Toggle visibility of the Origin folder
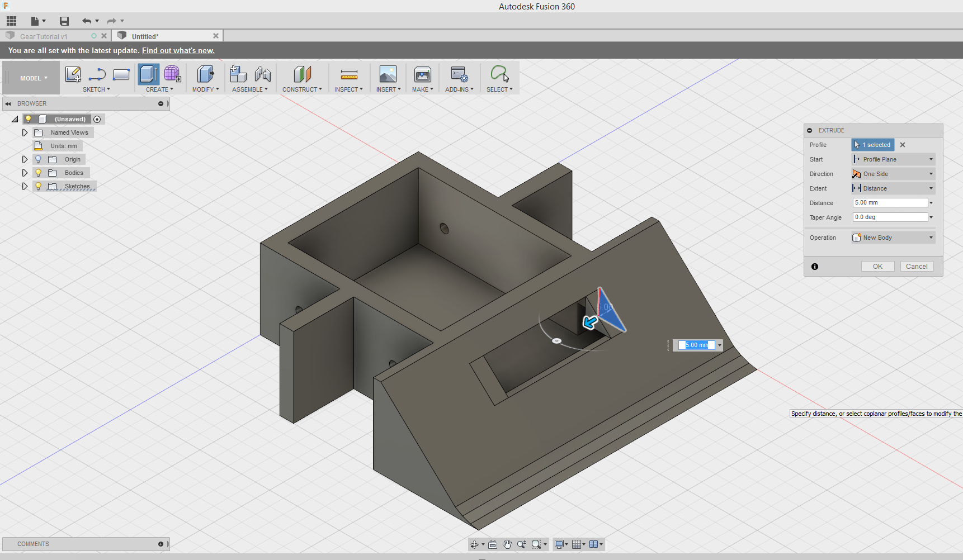The image size is (963, 560). (38, 159)
